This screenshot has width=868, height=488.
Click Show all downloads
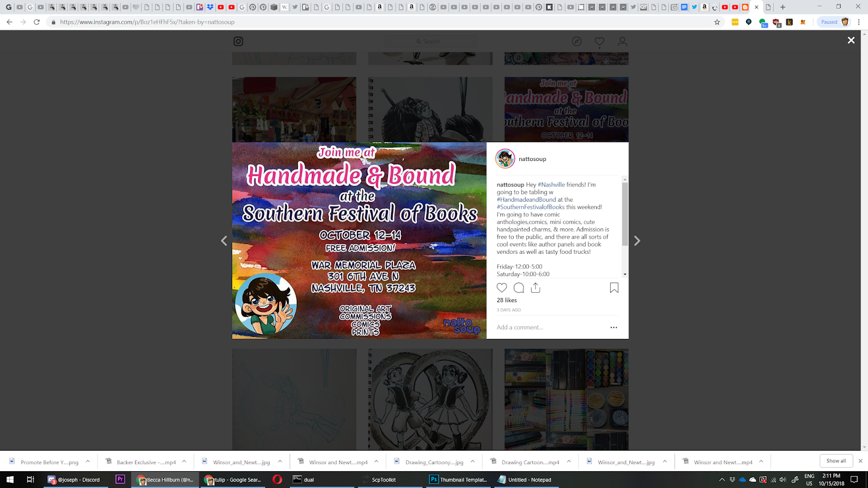coord(836,461)
